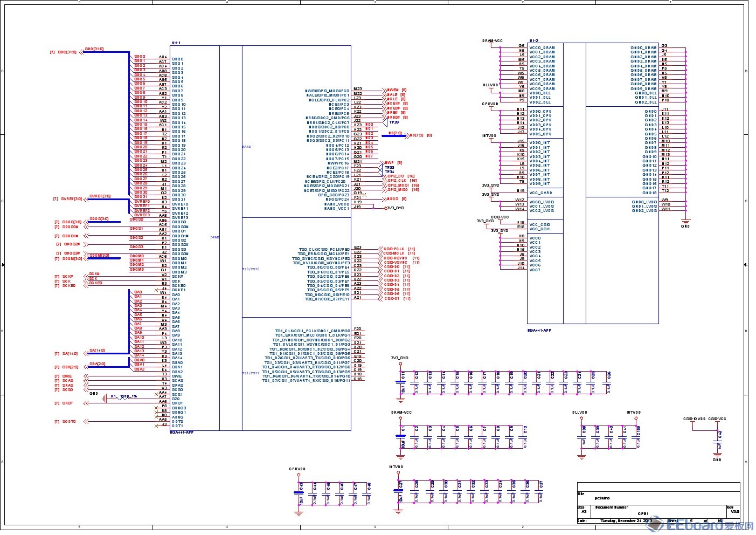This screenshot has height=535, width=756.
Task: Select pin name GND18
Action: [650, 193]
